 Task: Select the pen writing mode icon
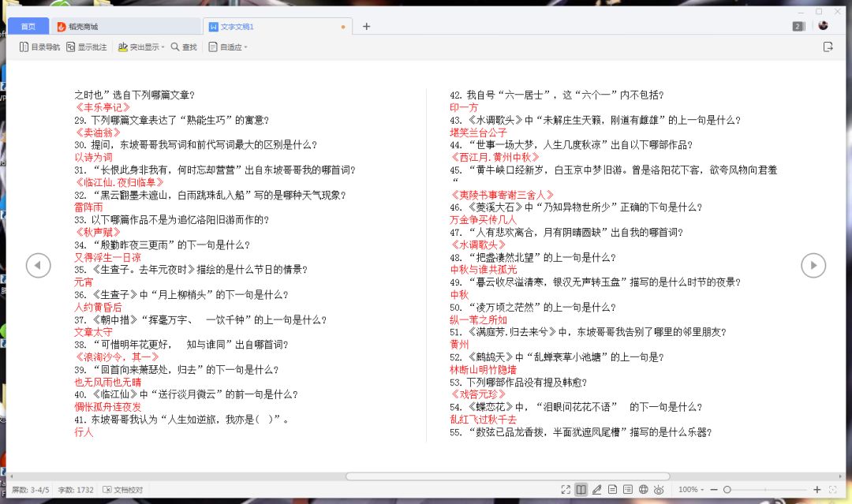[x=596, y=490]
